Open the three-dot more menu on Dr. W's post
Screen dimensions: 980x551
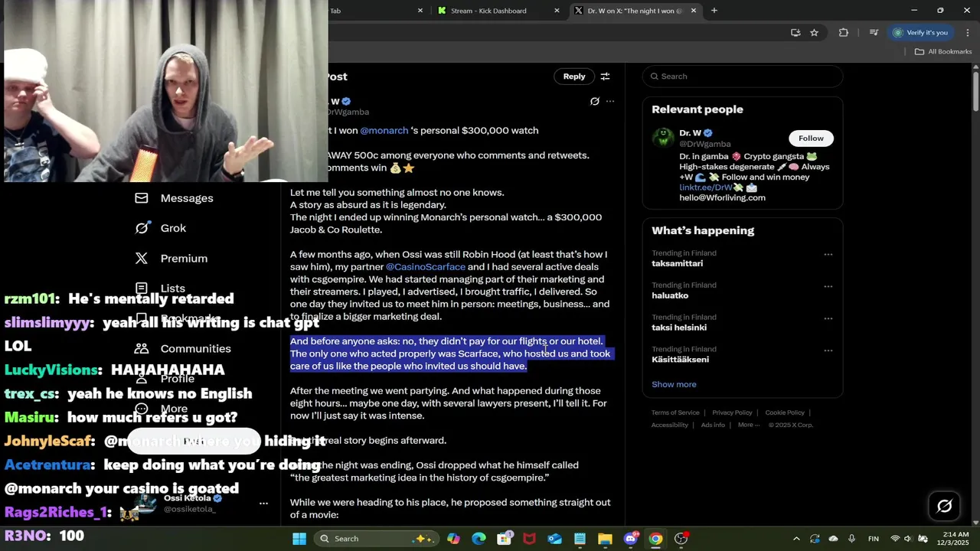(610, 101)
